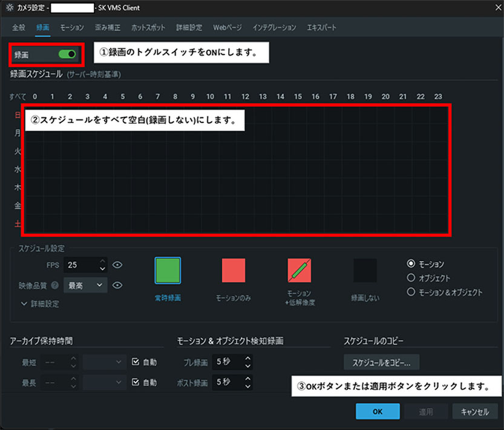Select the dark 録画しない swatch

[365, 270]
